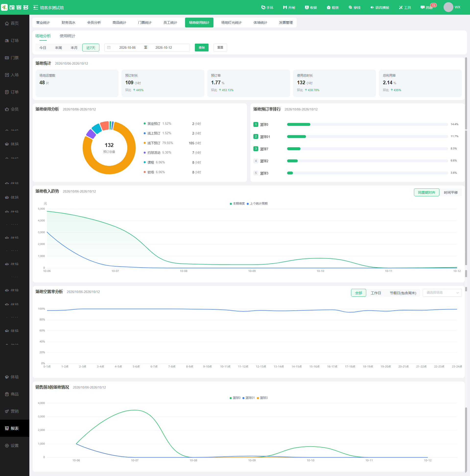Screen dimensions: 470x476
Task: Click the start date 2026-10-06 field
Action: [x=127, y=48]
